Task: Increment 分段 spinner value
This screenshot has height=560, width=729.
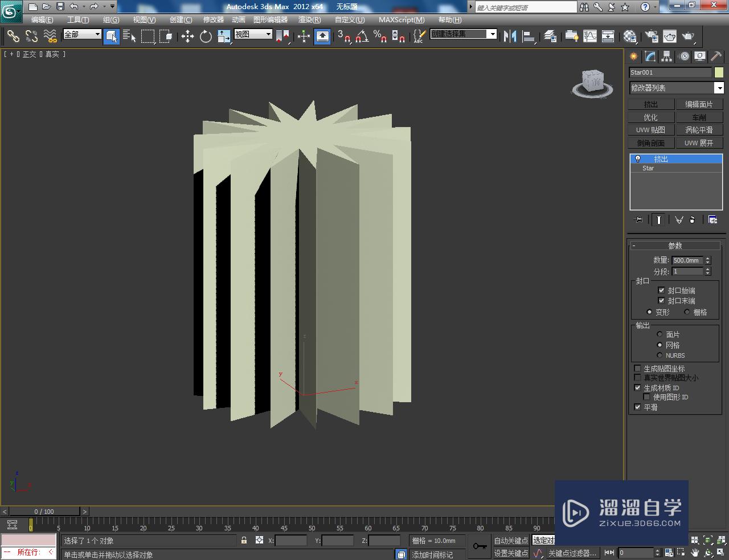Action: click(708, 269)
